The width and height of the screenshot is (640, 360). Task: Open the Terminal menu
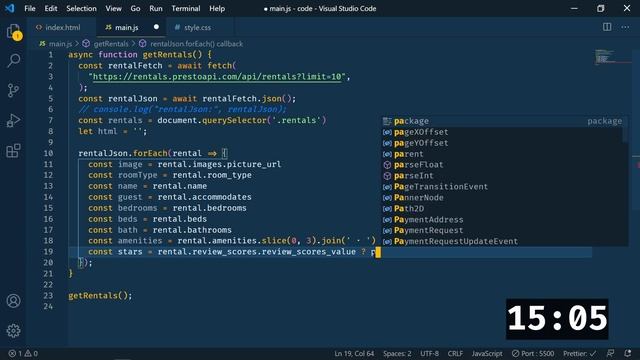tap(186, 9)
